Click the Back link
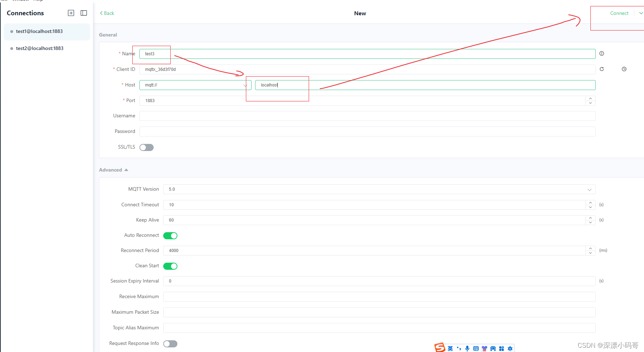This screenshot has width=644, height=352. (x=106, y=13)
